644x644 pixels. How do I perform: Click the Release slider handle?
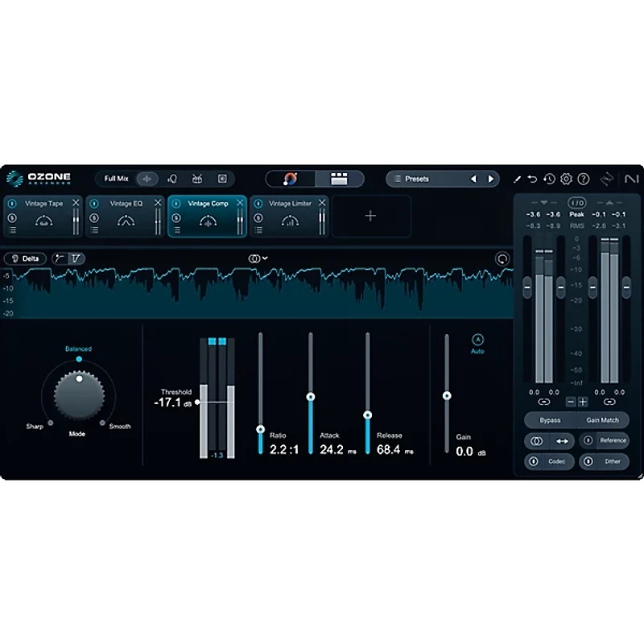368,415
